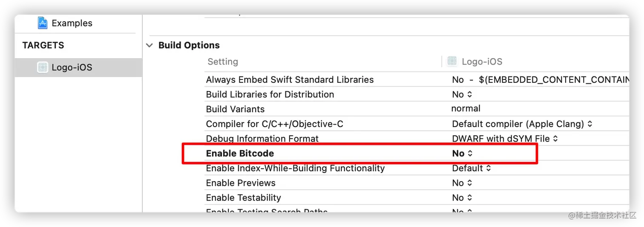Change Debug Information Format value

coord(505,139)
